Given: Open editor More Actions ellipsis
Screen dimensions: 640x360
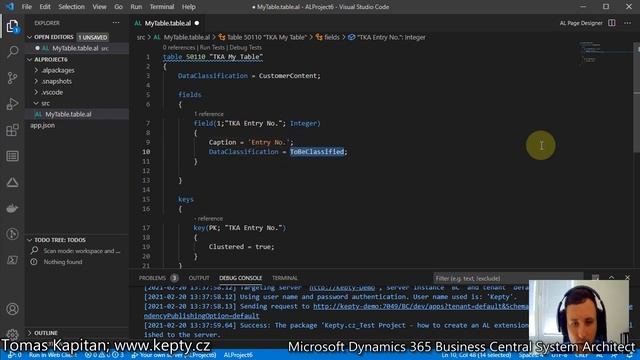Looking at the screenshot, I should pos(627,23).
